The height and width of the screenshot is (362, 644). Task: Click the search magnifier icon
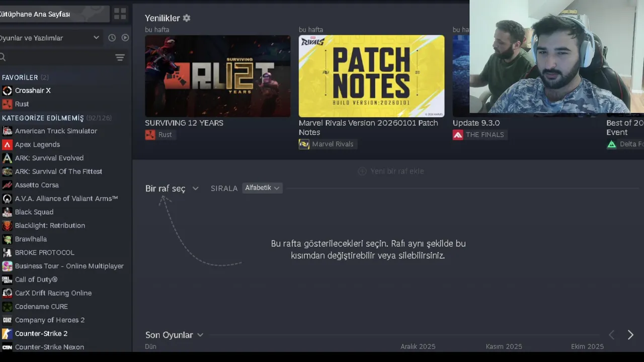point(3,57)
